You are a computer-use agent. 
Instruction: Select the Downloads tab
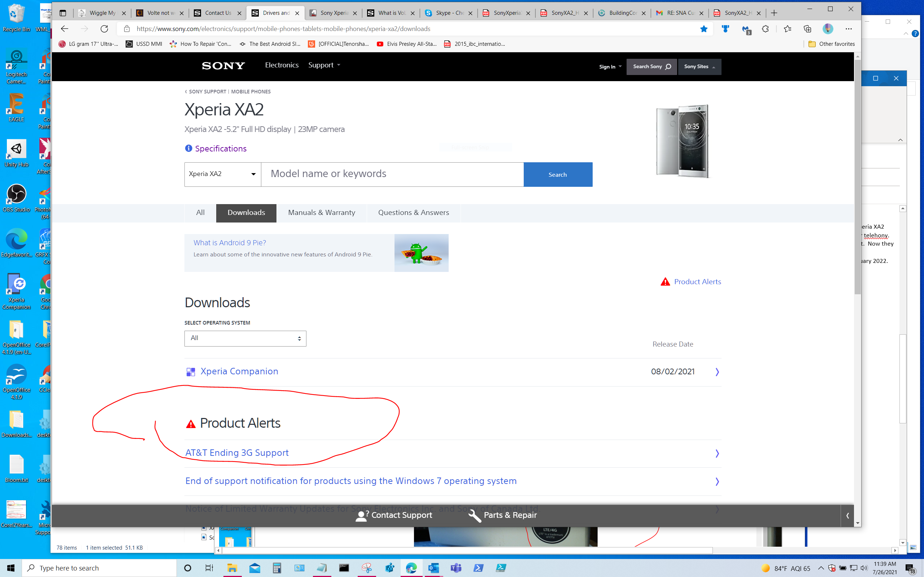click(x=246, y=213)
